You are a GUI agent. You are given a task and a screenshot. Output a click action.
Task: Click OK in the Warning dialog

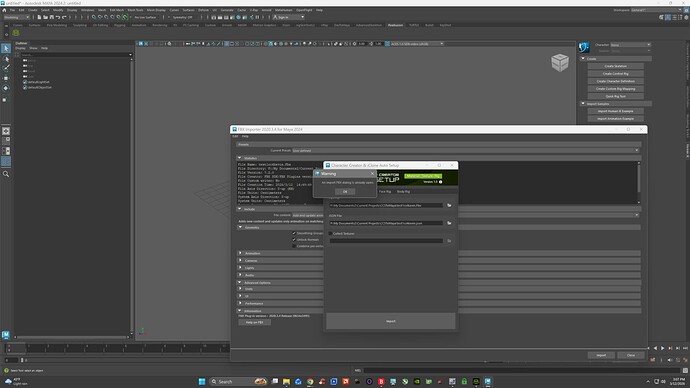coord(345,191)
